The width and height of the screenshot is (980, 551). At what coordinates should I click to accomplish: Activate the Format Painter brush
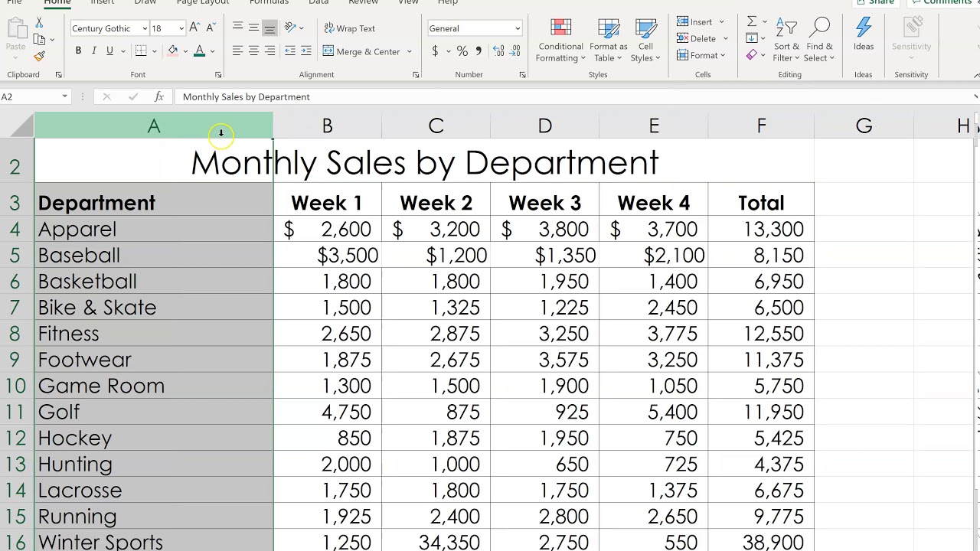click(39, 56)
